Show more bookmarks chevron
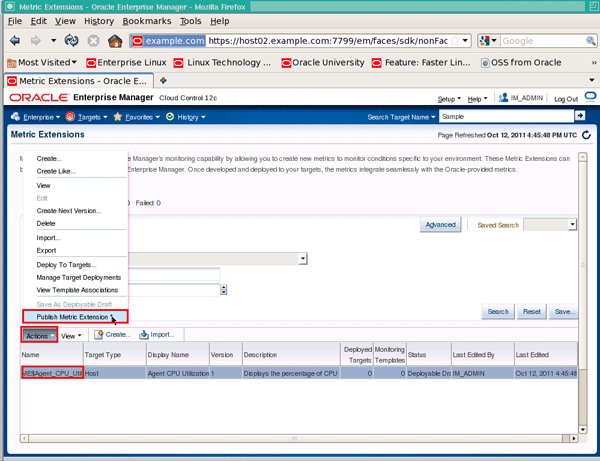Image resolution: width=600 pixels, height=461 pixels. tap(593, 62)
